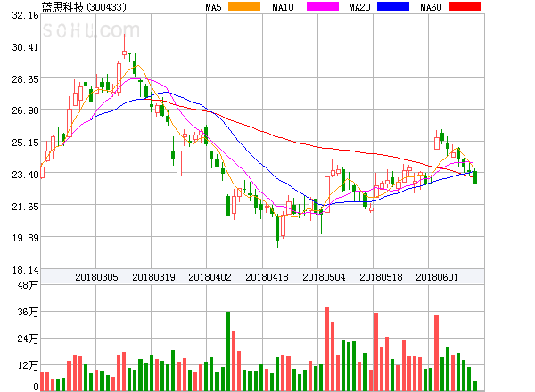535x392 pixels.
Task: Click the 21.65 price axis label
Action: point(25,207)
